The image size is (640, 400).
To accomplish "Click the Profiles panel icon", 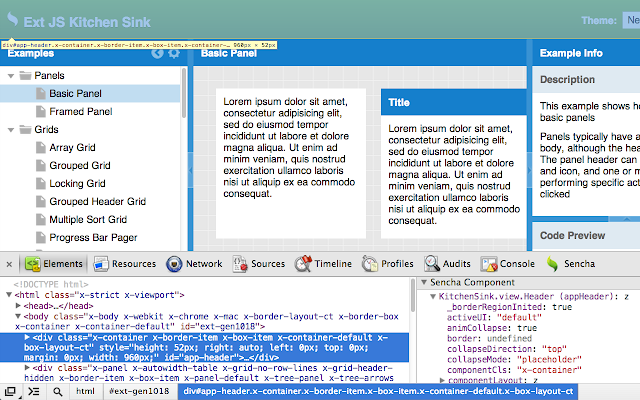I will click(370, 264).
